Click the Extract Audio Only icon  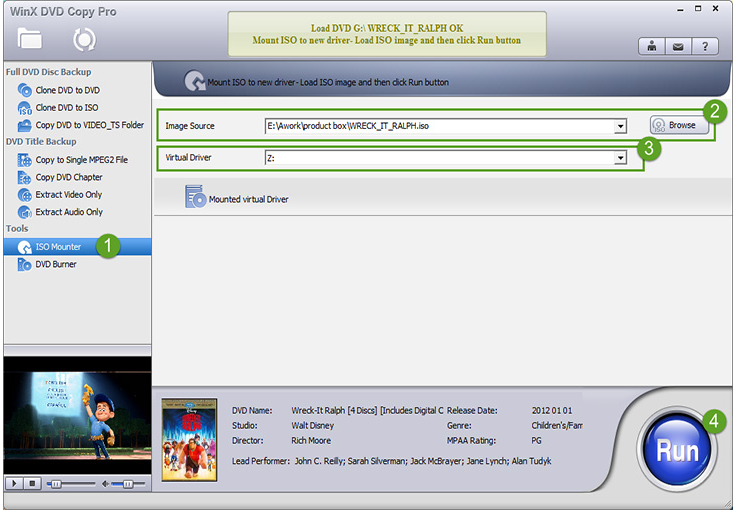24,212
